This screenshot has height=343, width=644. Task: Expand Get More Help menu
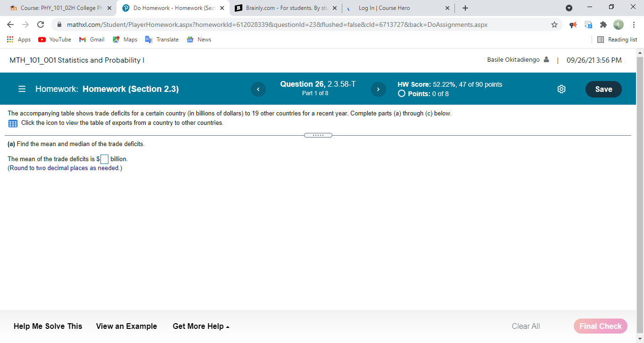201,326
